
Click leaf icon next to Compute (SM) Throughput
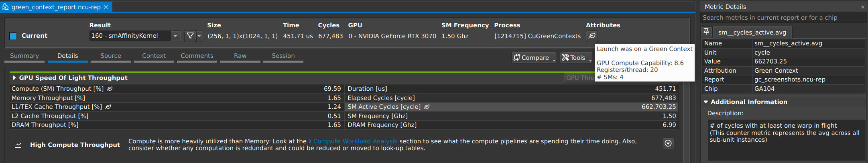click(x=110, y=89)
